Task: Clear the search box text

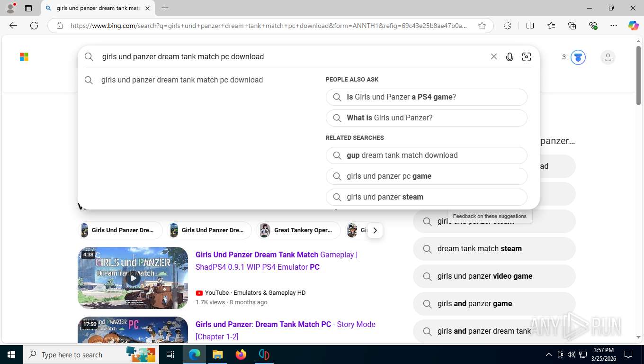Action: pos(494,57)
